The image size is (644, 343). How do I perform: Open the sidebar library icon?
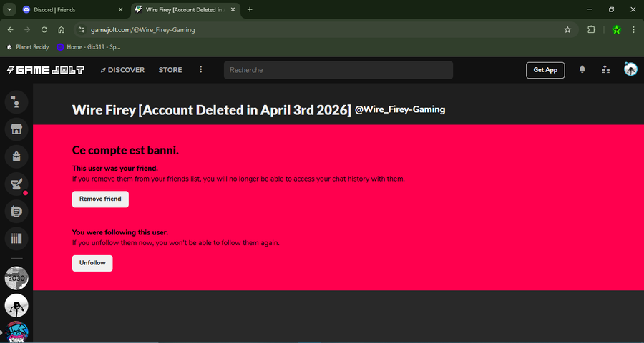pyautogui.click(x=16, y=239)
